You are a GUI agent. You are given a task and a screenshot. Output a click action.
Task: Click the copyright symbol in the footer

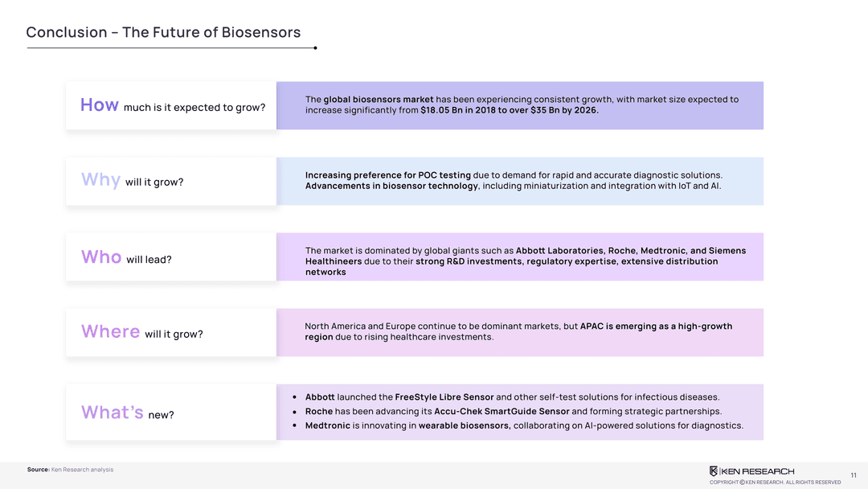(x=743, y=482)
